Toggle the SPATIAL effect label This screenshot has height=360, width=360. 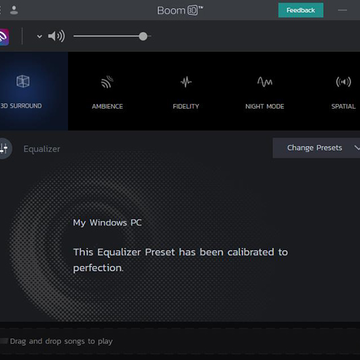tap(343, 107)
